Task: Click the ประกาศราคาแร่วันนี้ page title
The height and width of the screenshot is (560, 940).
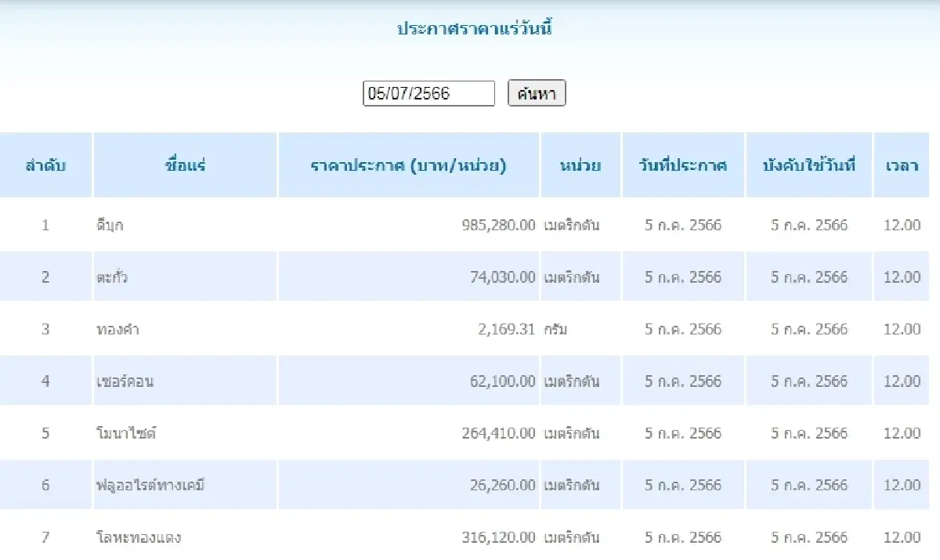Action: [x=475, y=30]
